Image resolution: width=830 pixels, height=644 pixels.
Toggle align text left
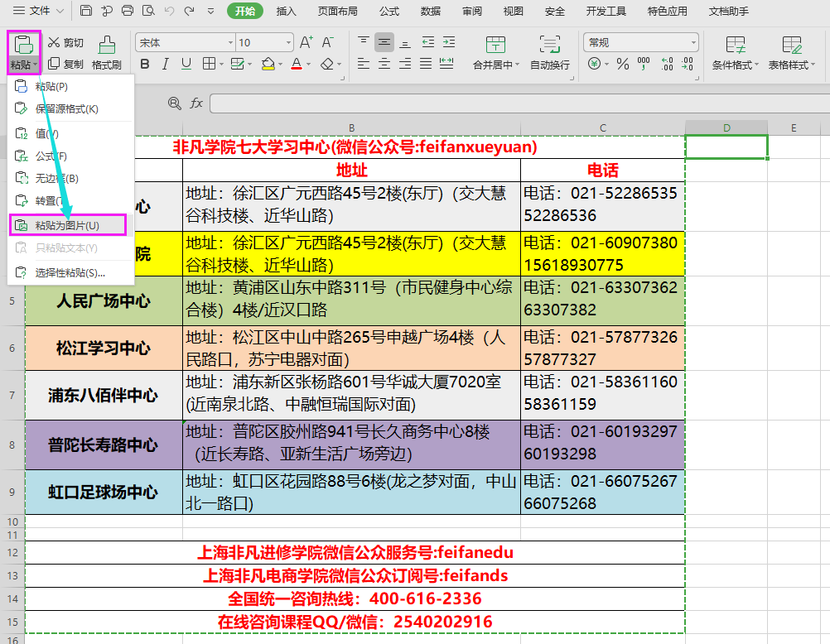(x=364, y=64)
